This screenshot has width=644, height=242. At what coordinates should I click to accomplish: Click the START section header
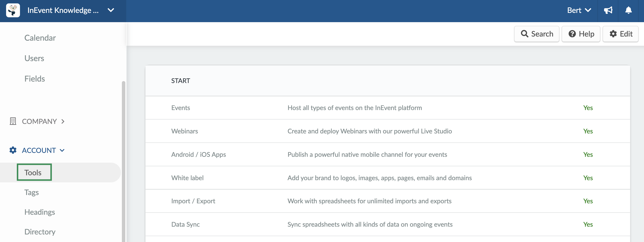coord(180,81)
